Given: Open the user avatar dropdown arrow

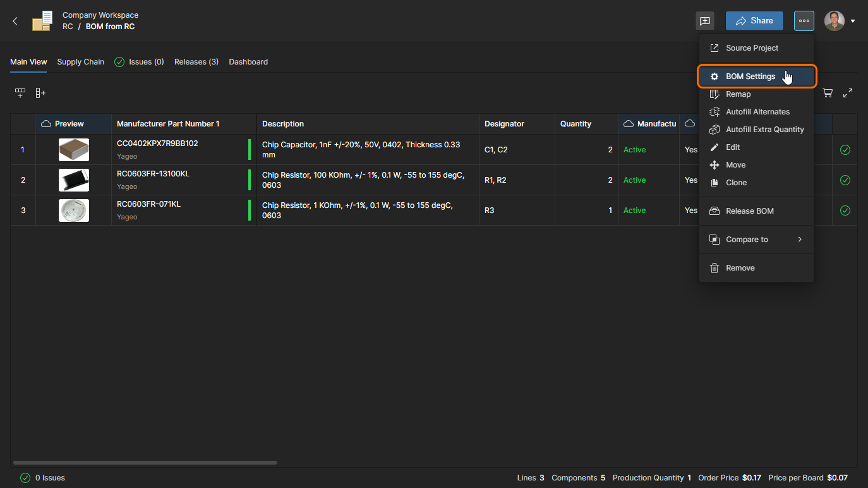Looking at the screenshot, I should tap(853, 21).
